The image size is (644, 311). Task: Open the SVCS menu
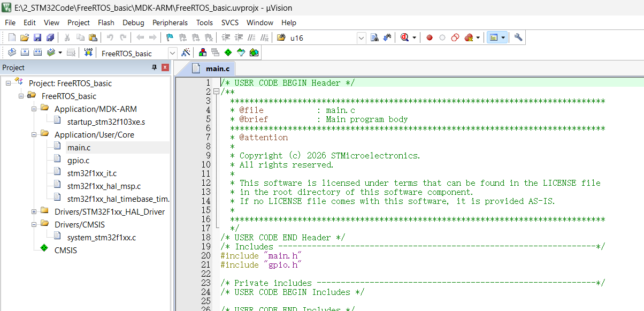point(230,22)
